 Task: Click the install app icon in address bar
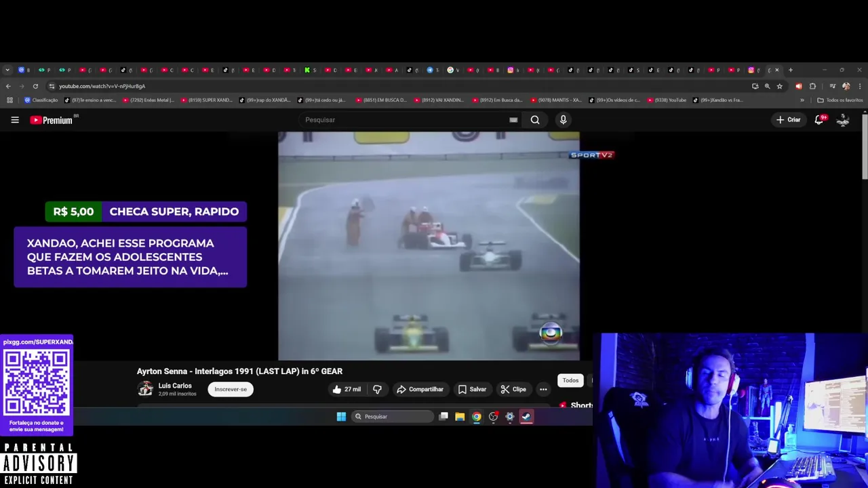pyautogui.click(x=755, y=86)
